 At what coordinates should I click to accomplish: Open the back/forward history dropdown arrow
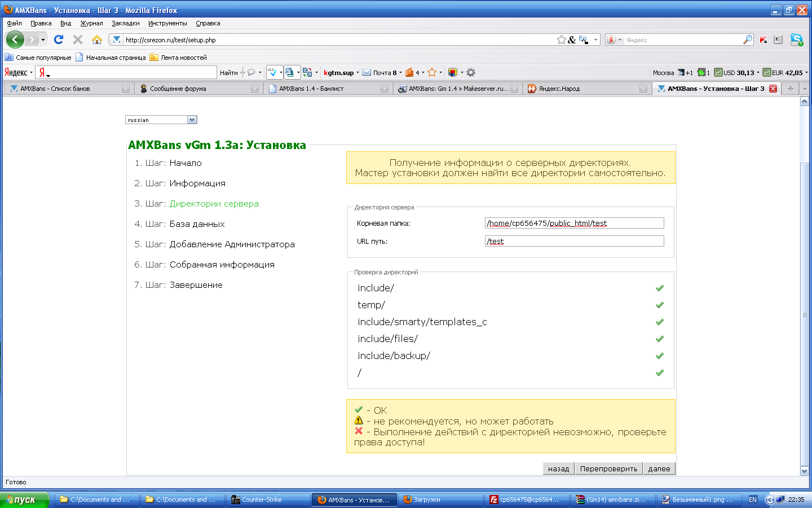(x=43, y=40)
